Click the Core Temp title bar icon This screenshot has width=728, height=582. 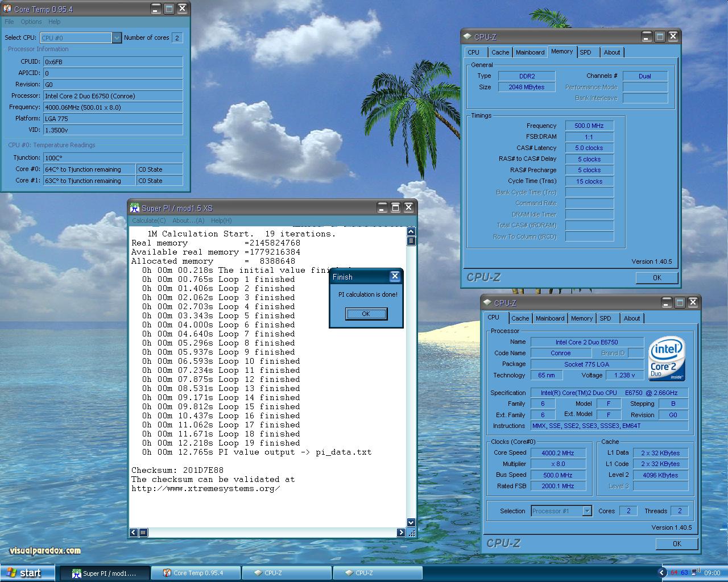click(x=7, y=9)
